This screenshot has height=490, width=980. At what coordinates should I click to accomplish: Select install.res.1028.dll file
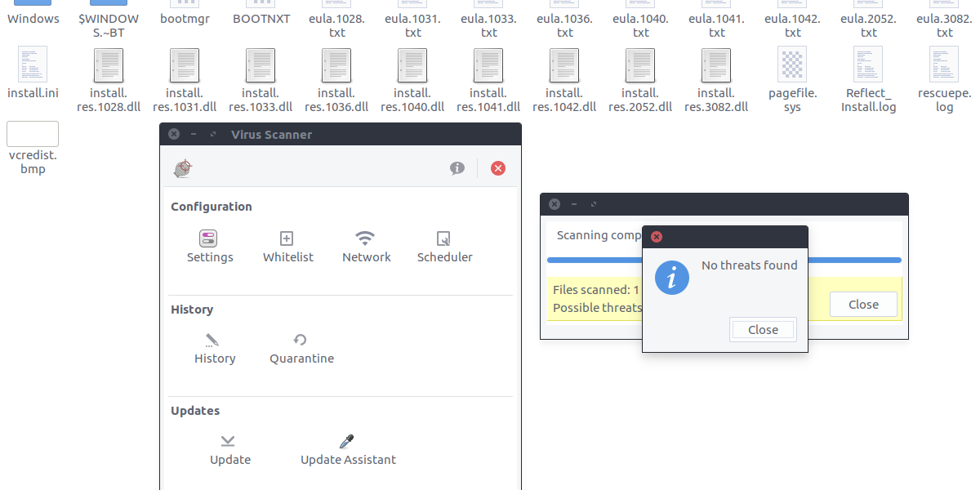coord(109,80)
